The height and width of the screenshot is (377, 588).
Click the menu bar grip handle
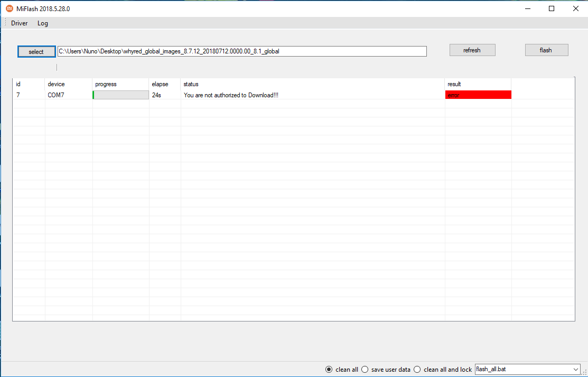tap(5, 23)
